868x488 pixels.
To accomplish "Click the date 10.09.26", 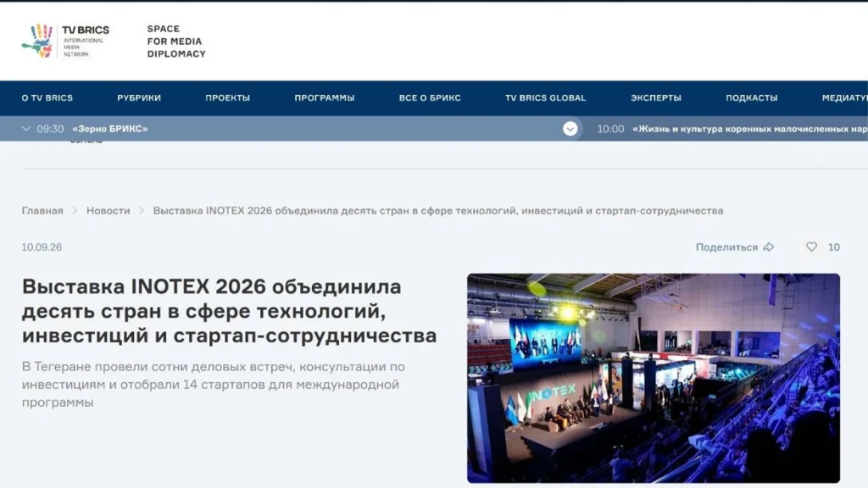I will click(42, 247).
